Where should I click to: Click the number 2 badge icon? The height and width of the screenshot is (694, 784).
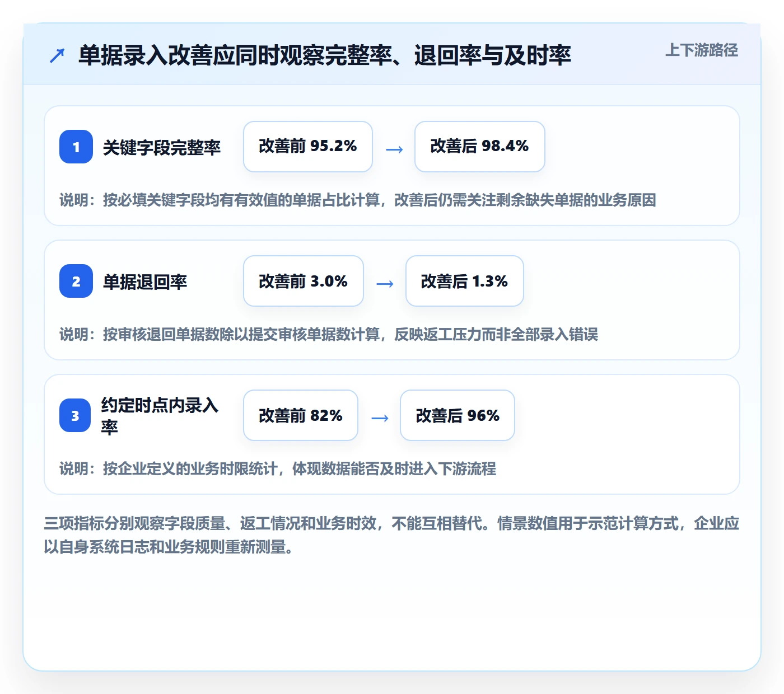(76, 281)
